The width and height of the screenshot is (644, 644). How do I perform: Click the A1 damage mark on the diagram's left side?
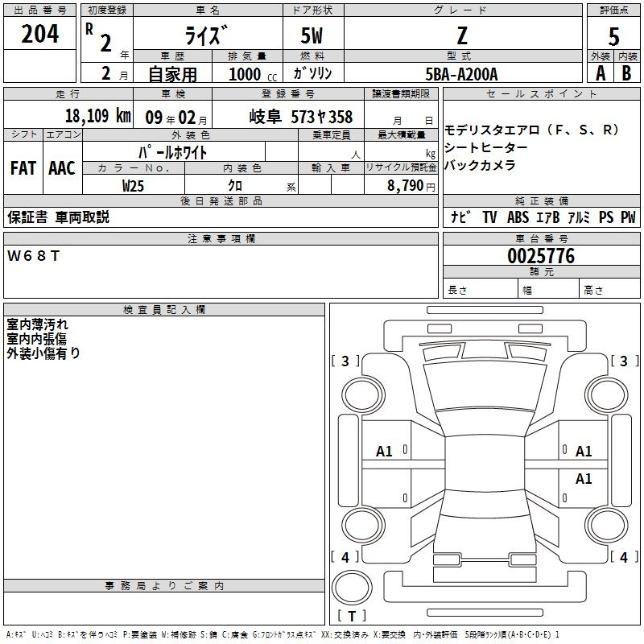pos(385,452)
